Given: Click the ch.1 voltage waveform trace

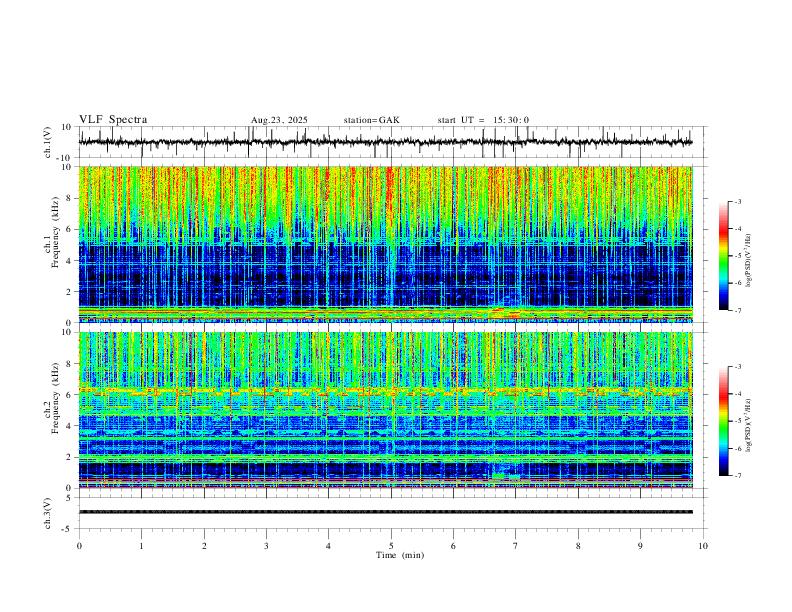Looking at the screenshot, I should 385,142.
